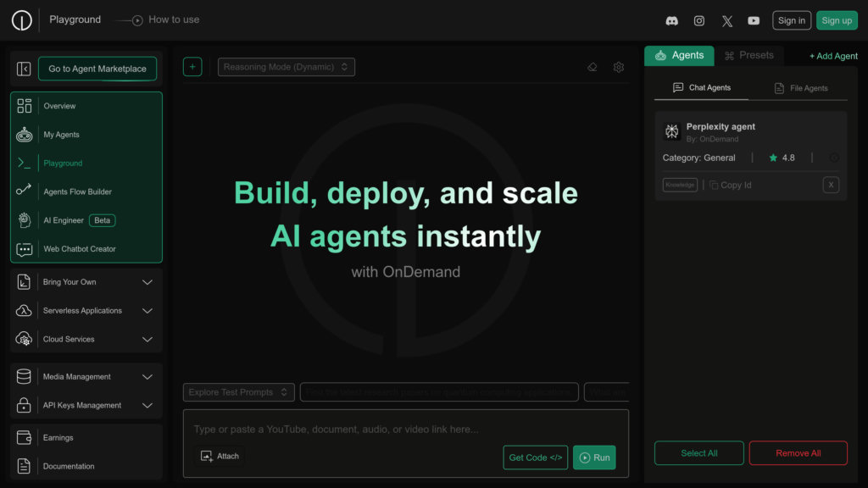Open the X (Twitter) link icon

pyautogui.click(x=726, y=21)
